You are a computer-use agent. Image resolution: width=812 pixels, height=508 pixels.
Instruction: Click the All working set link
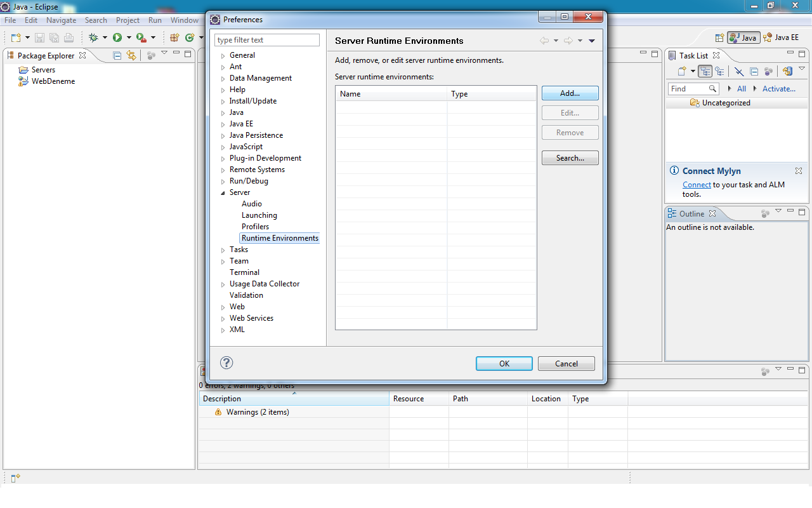tap(741, 89)
